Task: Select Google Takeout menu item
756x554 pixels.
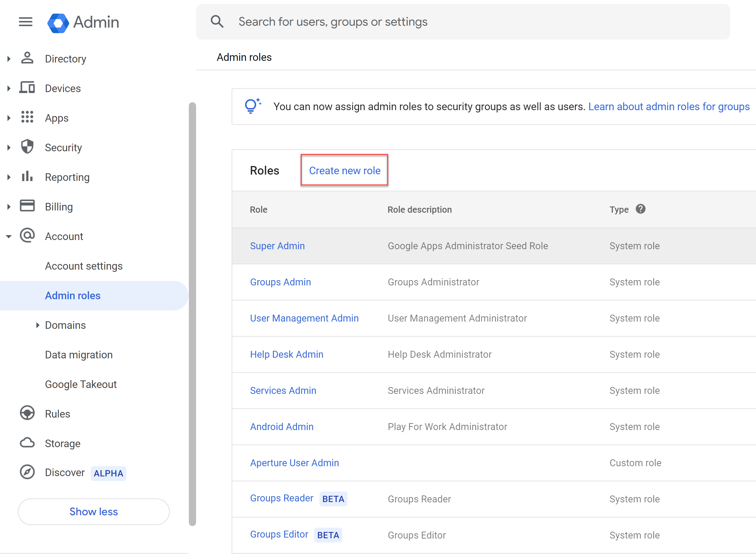Action: (81, 384)
